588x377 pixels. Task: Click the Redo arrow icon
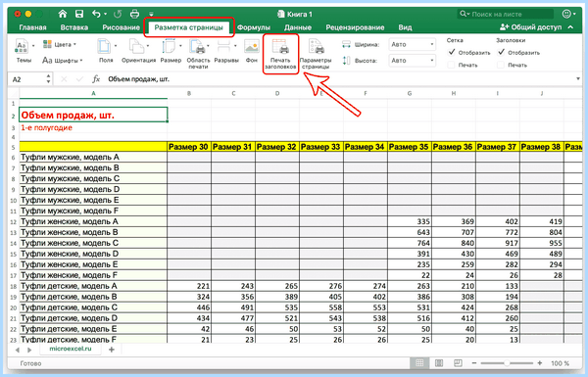point(118,15)
